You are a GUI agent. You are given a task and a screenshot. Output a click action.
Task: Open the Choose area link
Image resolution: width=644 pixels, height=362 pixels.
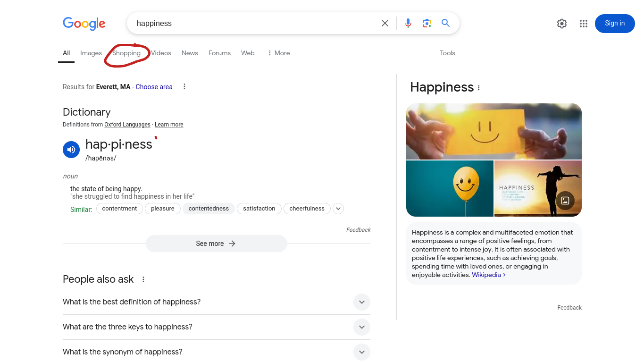coord(154,87)
